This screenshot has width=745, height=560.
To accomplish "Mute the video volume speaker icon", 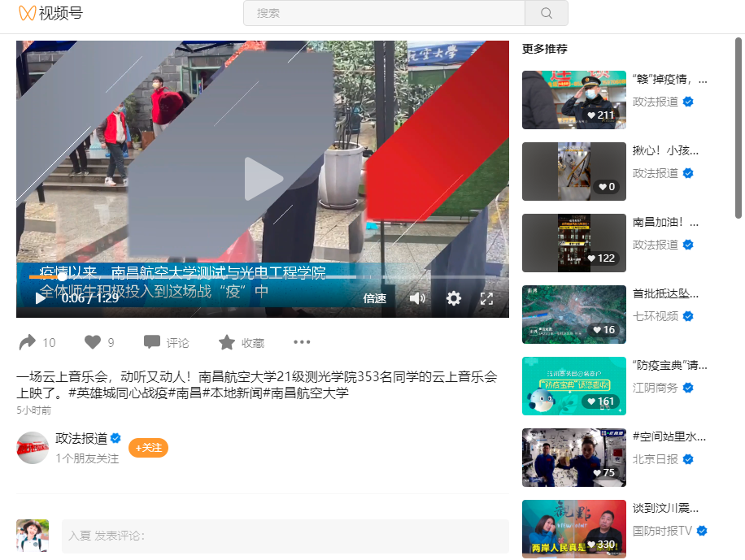I will point(417,298).
